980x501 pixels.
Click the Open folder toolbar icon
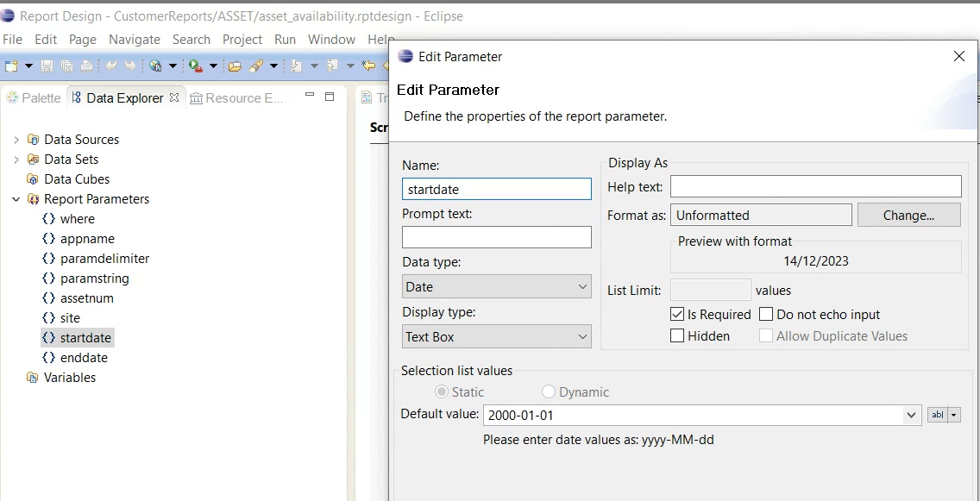point(234,66)
